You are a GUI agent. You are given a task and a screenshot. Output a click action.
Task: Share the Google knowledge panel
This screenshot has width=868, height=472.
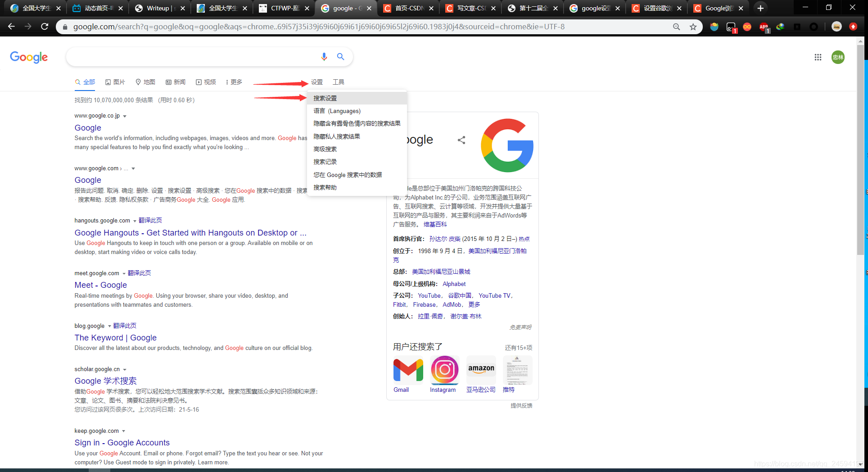pyautogui.click(x=461, y=140)
